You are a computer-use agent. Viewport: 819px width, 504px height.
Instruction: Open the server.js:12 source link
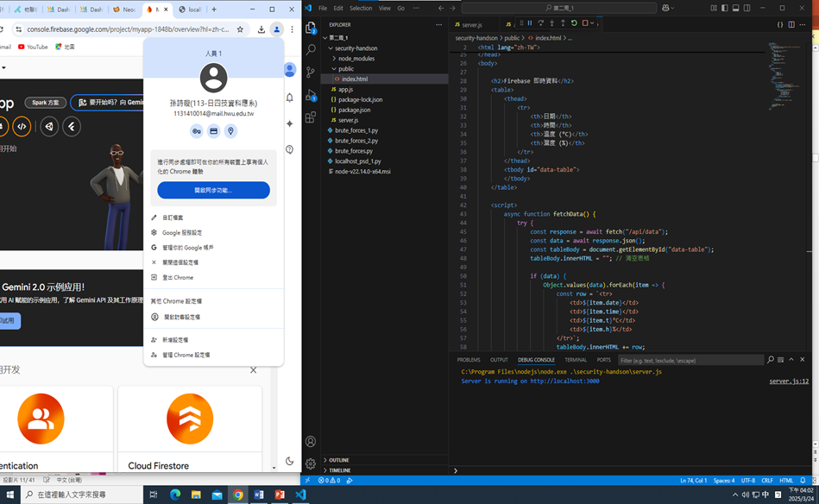click(789, 381)
